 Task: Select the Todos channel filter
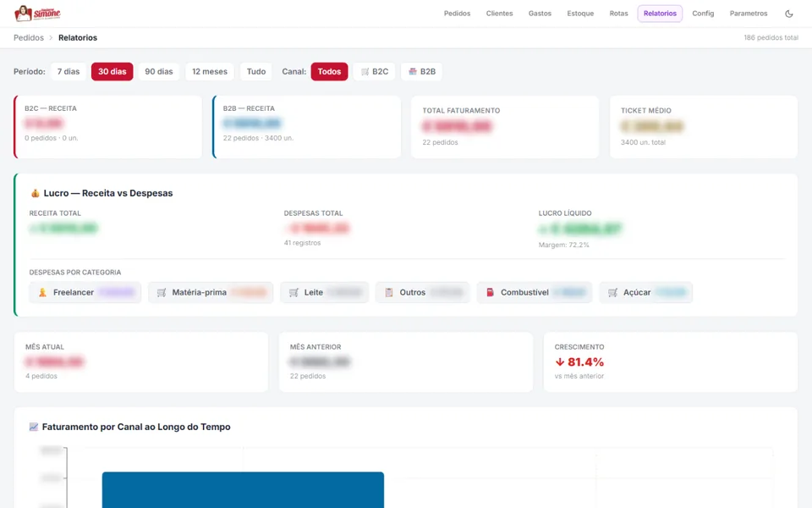coord(329,71)
